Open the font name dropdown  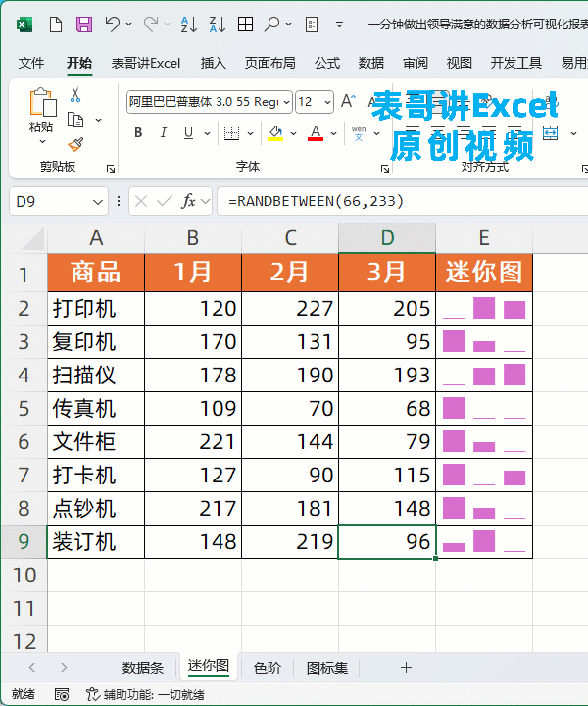point(285,102)
